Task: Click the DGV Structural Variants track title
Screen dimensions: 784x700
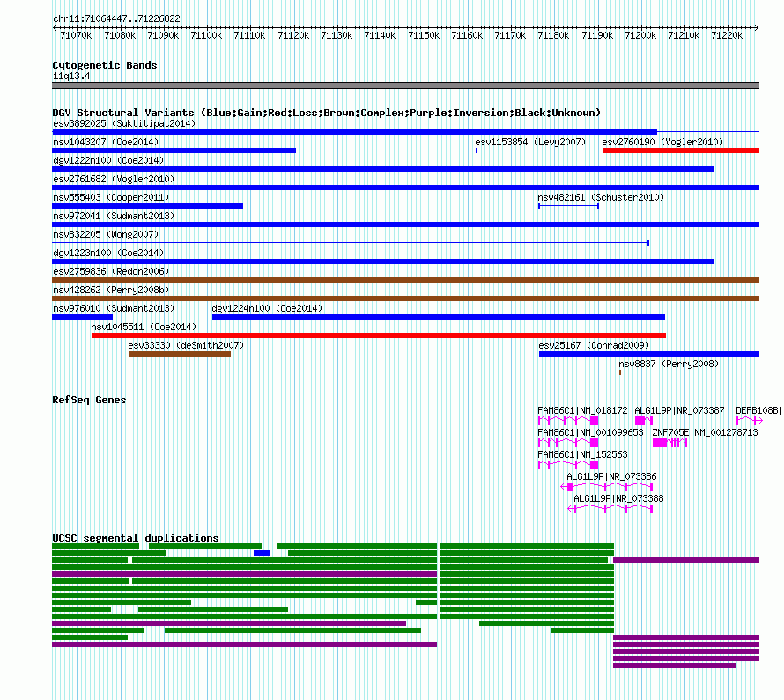Action: [x=327, y=113]
